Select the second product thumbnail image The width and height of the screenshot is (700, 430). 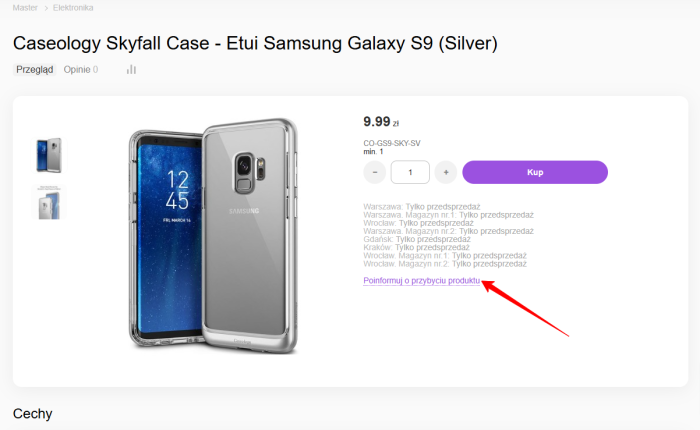[49, 203]
